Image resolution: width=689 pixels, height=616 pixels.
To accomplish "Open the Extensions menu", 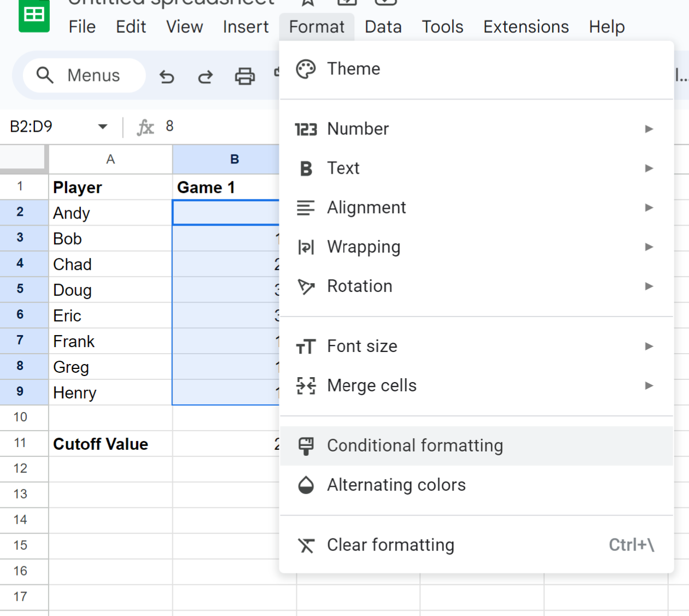I will point(526,27).
